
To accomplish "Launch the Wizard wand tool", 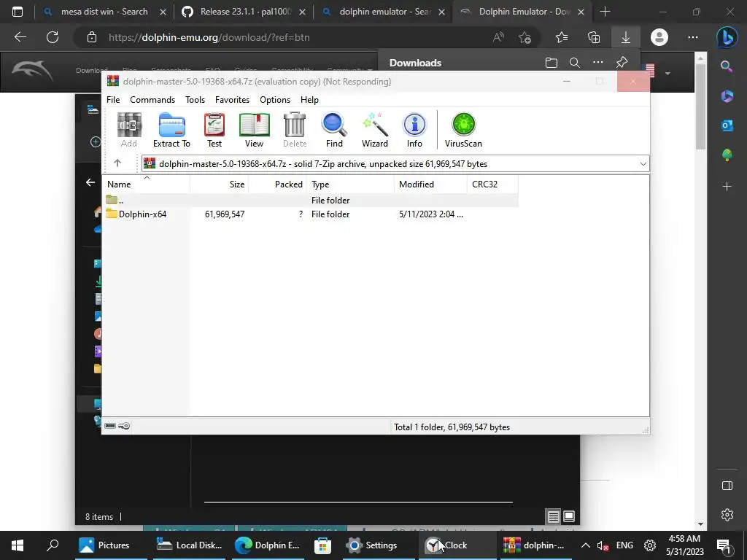I will click(x=375, y=130).
